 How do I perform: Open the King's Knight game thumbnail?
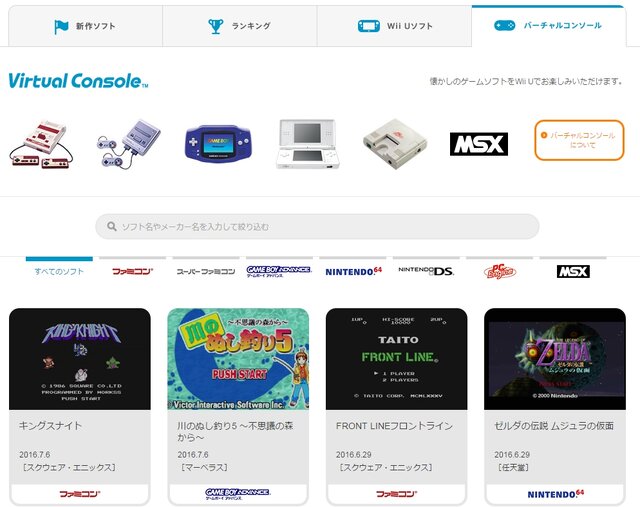coord(80,359)
